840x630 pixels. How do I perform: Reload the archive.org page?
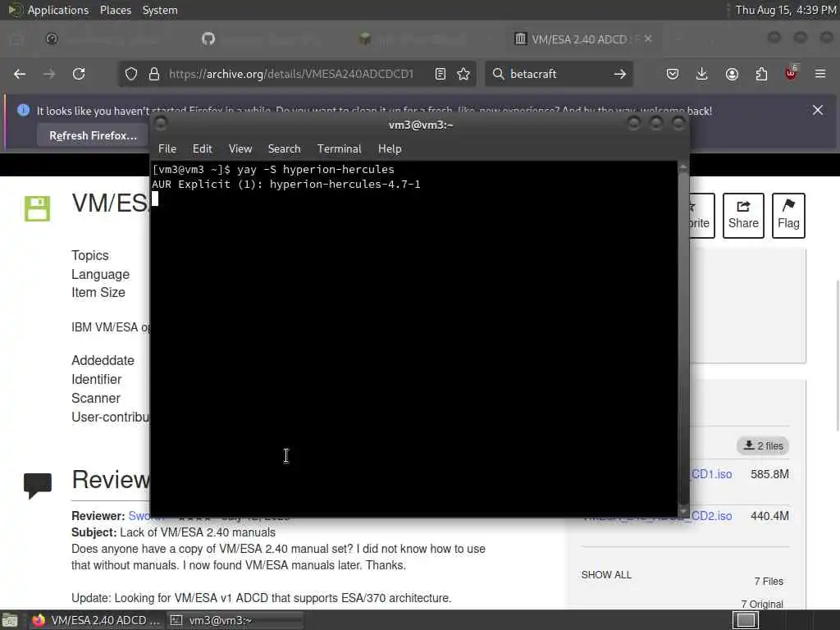(79, 74)
